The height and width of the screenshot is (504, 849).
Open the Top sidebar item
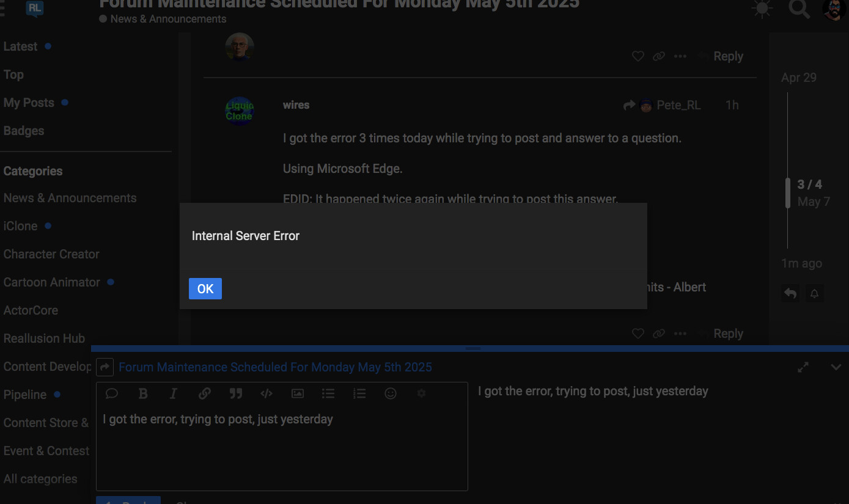pyautogui.click(x=13, y=75)
